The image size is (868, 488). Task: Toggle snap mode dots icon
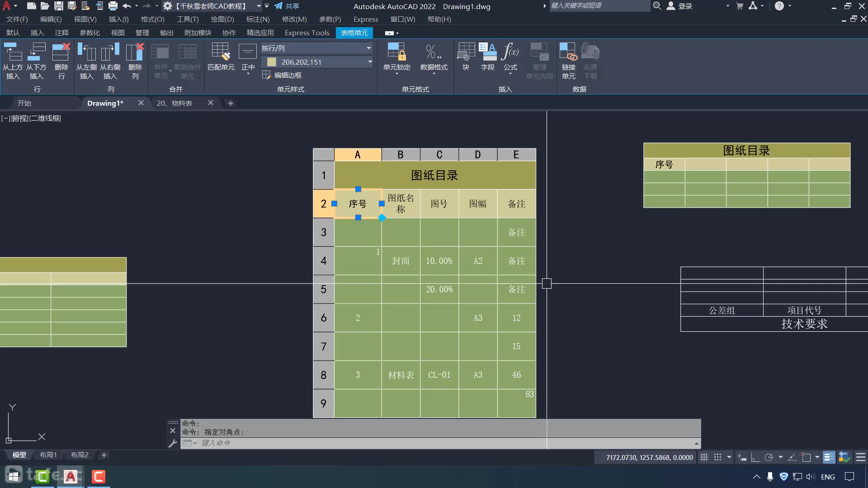pyautogui.click(x=717, y=457)
